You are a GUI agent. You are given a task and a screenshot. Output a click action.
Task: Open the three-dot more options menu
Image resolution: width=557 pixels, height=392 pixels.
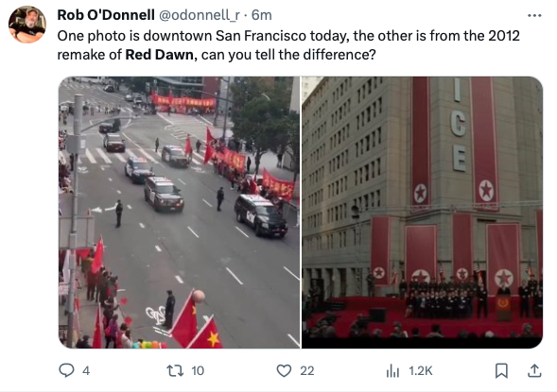point(534,16)
